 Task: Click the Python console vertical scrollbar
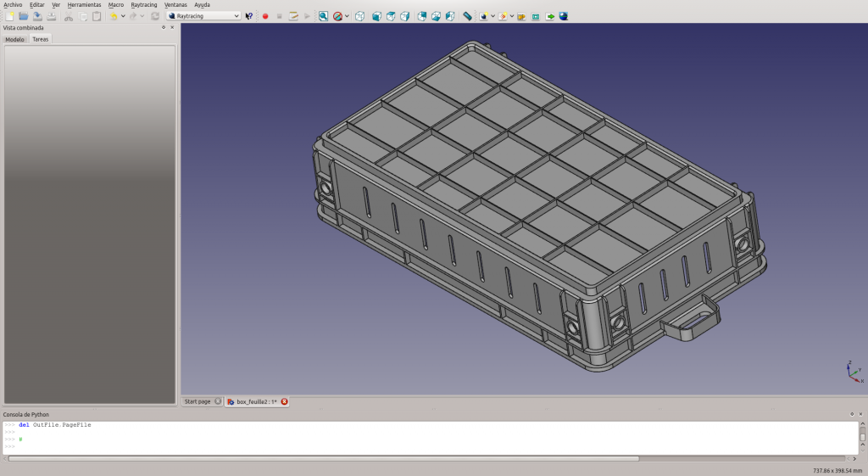tap(862, 437)
